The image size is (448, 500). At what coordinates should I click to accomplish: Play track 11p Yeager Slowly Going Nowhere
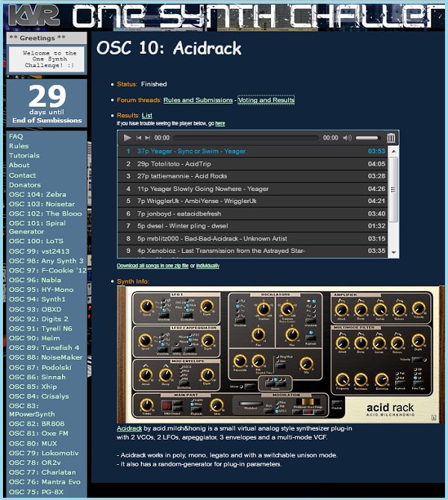tap(252, 189)
